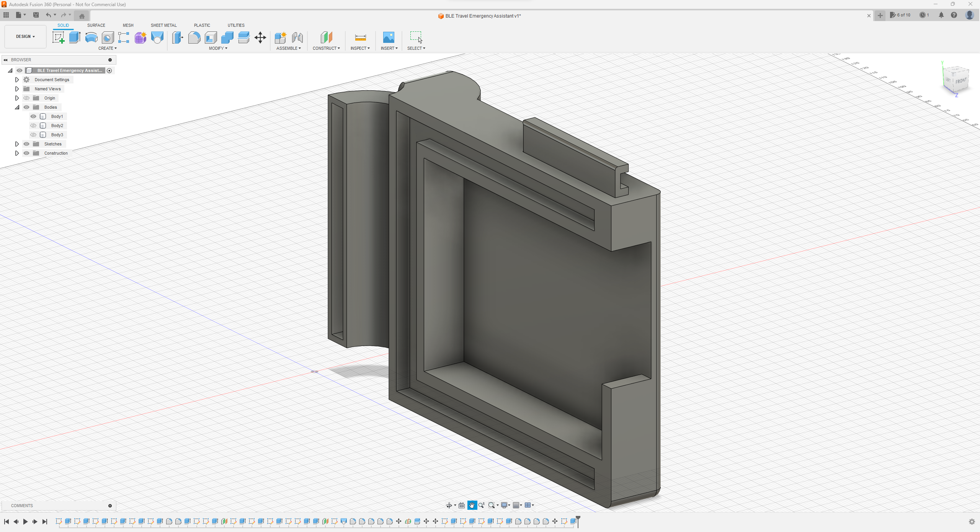Choose the Revolve tool icon
The image size is (980, 532).
pos(91,38)
